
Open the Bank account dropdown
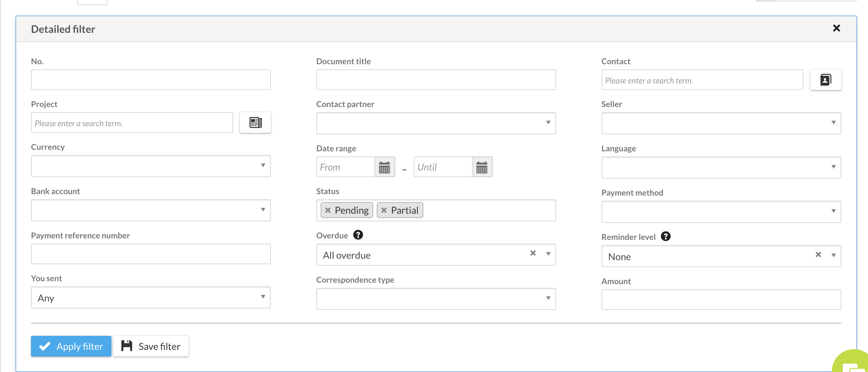(x=151, y=210)
